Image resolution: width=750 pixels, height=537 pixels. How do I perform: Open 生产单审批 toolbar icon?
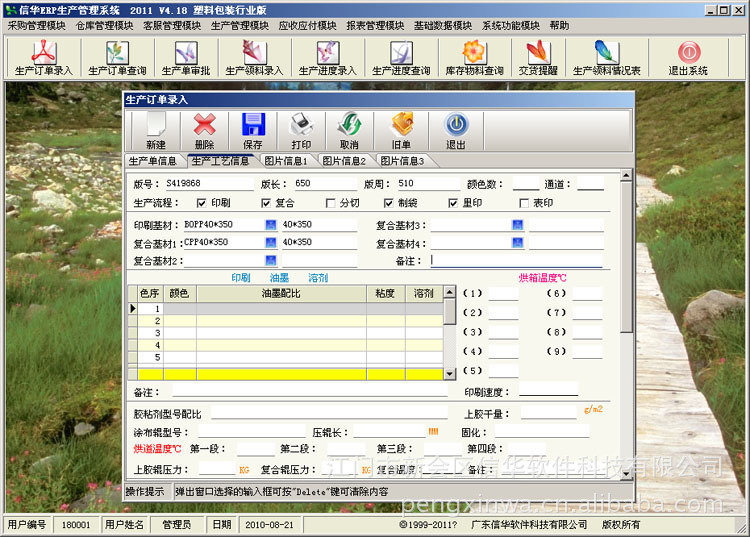click(186, 58)
